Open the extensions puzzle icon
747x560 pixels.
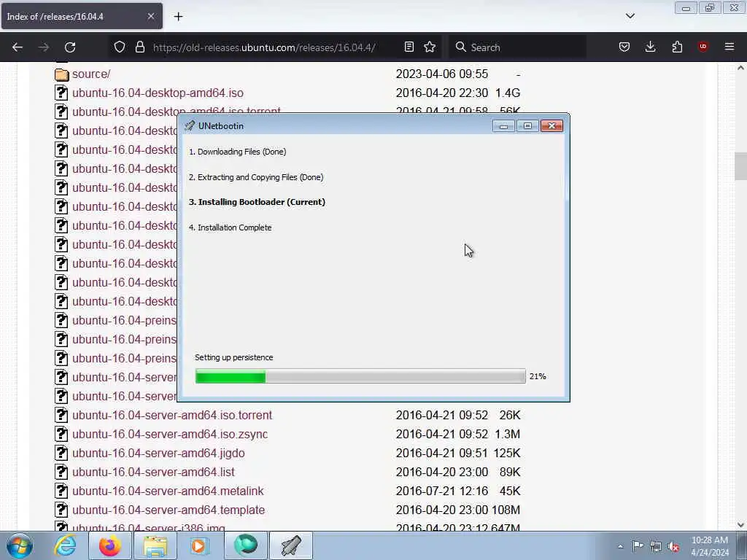[x=677, y=47]
